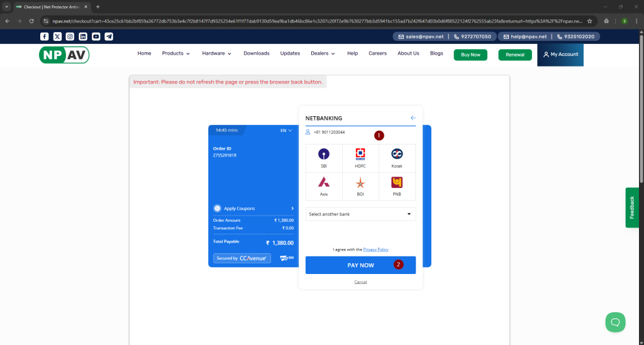The height and width of the screenshot is (345, 644).
Task: Choose PNB bank option
Action: pos(397,186)
